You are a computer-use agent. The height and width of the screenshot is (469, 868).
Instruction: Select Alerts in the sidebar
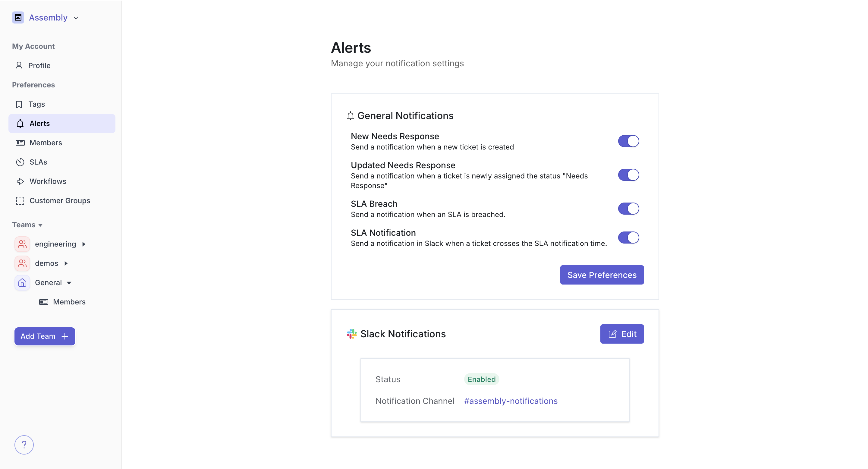40,124
